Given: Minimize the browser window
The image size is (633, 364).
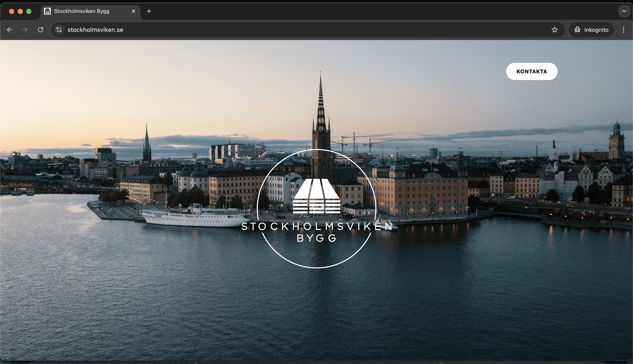Looking at the screenshot, I should coord(20,11).
